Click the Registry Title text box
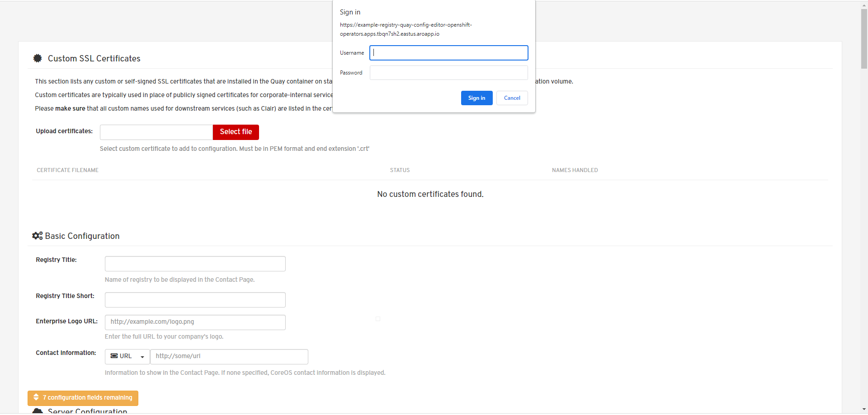The height and width of the screenshot is (415, 868). coord(195,263)
